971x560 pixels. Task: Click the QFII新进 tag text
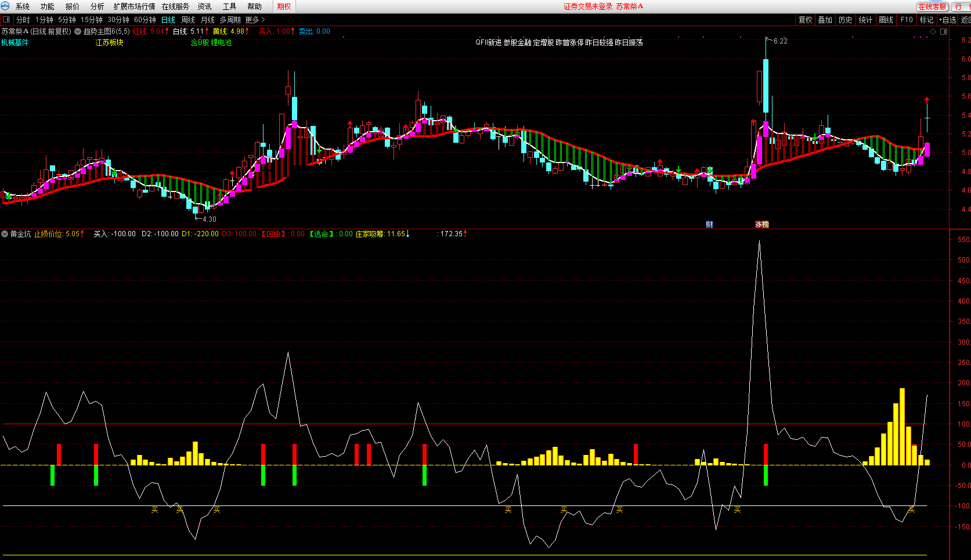(x=488, y=42)
